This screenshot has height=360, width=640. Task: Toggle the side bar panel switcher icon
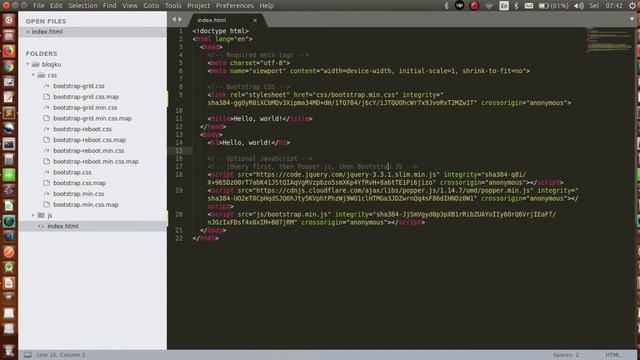(x=27, y=355)
